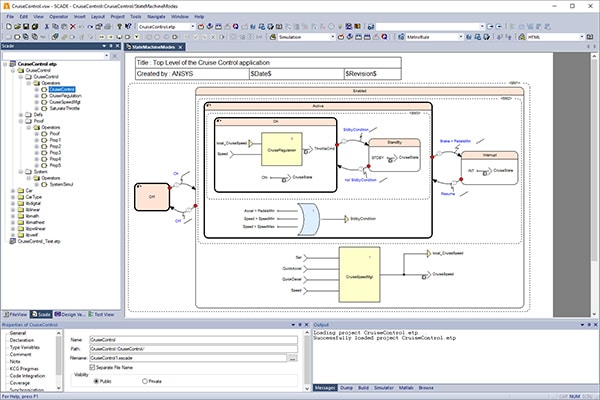
Task: Click the Save toolbar icon
Action: (26, 26)
